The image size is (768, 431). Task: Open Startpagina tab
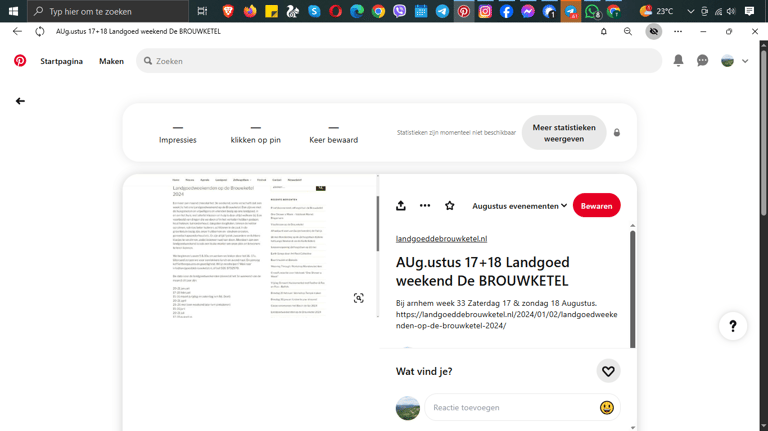coord(61,61)
